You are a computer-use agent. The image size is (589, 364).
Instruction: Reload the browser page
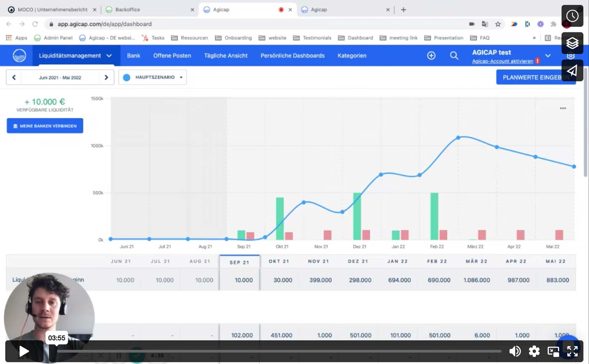point(35,24)
